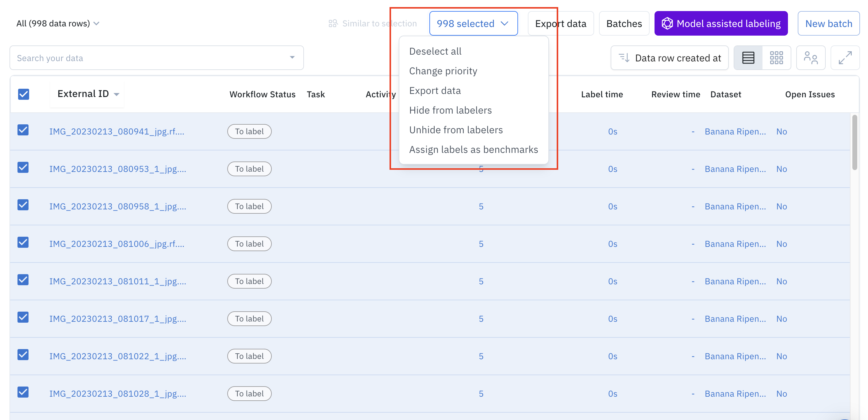Select Hide from labelers
Image resolution: width=868 pixels, height=420 pixels.
(450, 110)
